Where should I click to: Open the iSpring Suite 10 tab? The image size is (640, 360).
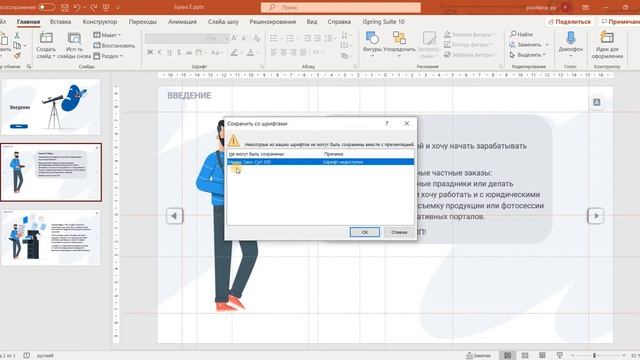click(x=383, y=22)
